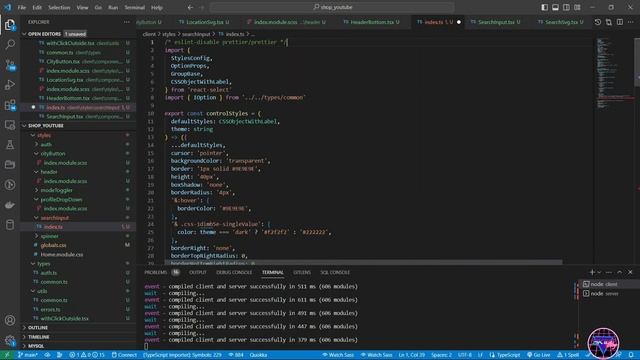This screenshot has width=640, height=360.
Task: Open the Accounts menu icon
Action: click(x=10, y=320)
